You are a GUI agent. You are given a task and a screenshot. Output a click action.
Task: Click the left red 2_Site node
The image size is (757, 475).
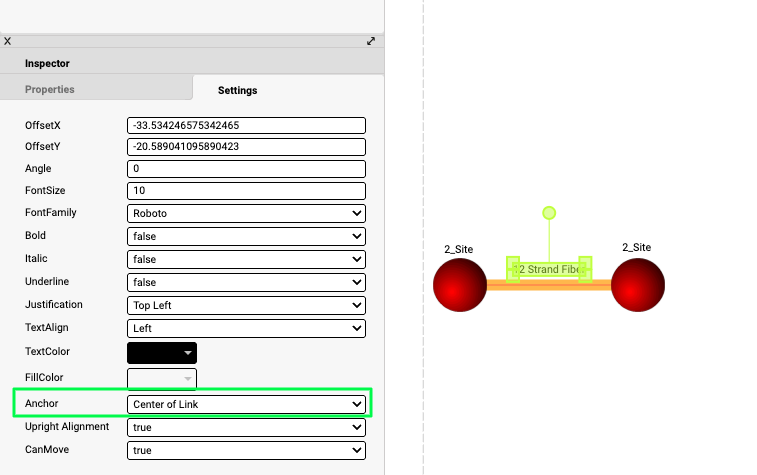[x=460, y=285]
